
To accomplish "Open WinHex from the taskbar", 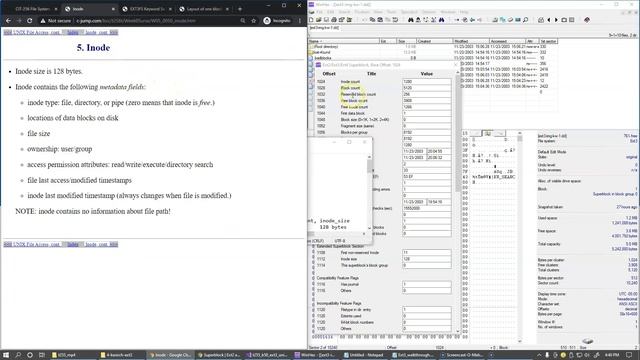I will [x=316, y=355].
